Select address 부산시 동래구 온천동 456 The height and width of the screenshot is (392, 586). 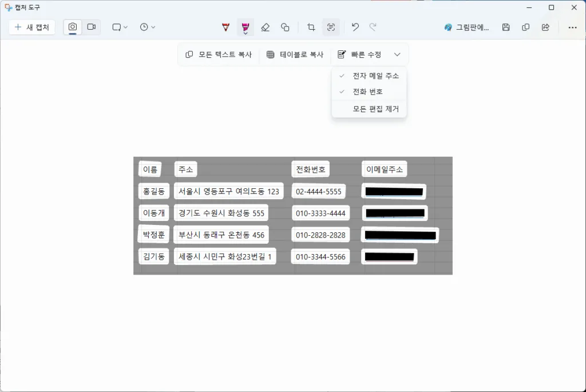tap(221, 235)
